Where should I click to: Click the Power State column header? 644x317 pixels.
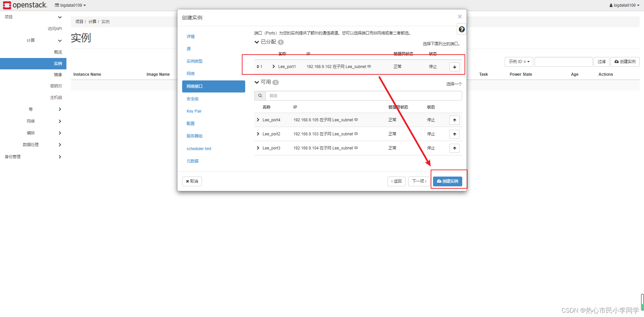click(x=521, y=74)
